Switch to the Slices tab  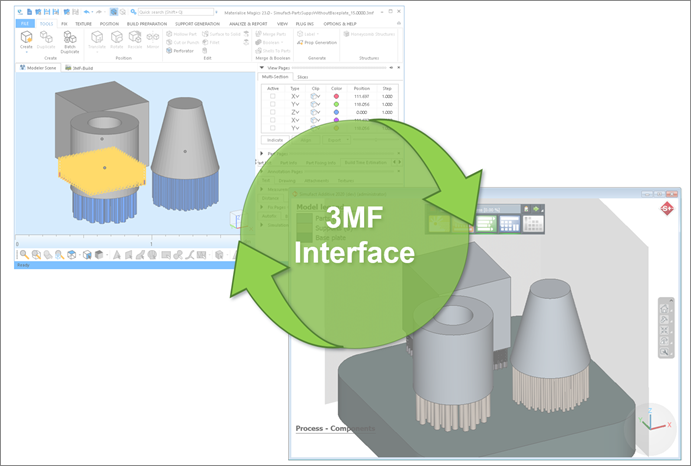[x=302, y=77]
